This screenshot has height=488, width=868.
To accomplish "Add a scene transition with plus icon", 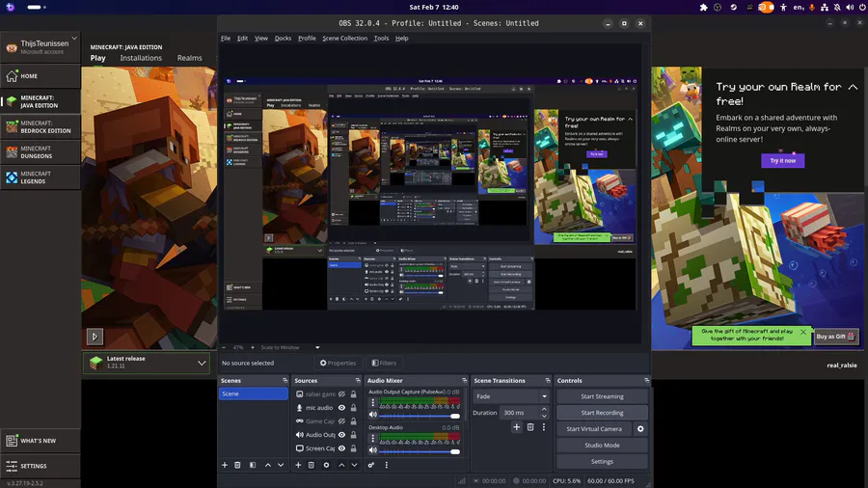I will (x=517, y=427).
